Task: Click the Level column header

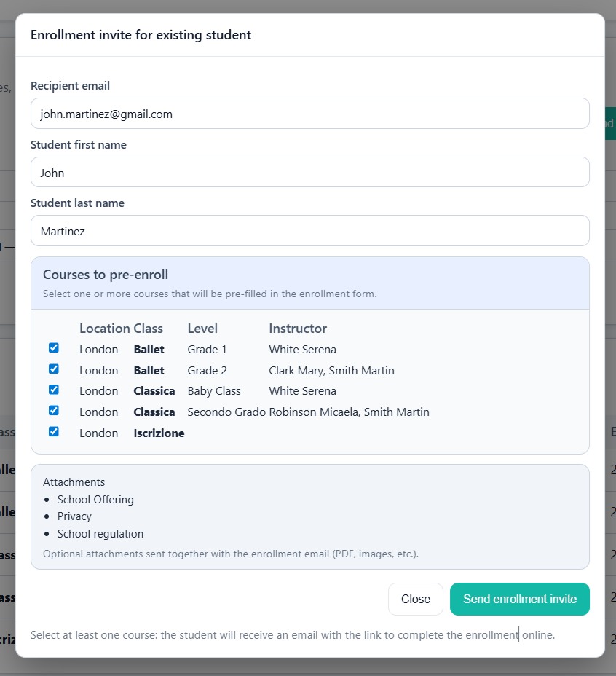Action: pos(202,328)
